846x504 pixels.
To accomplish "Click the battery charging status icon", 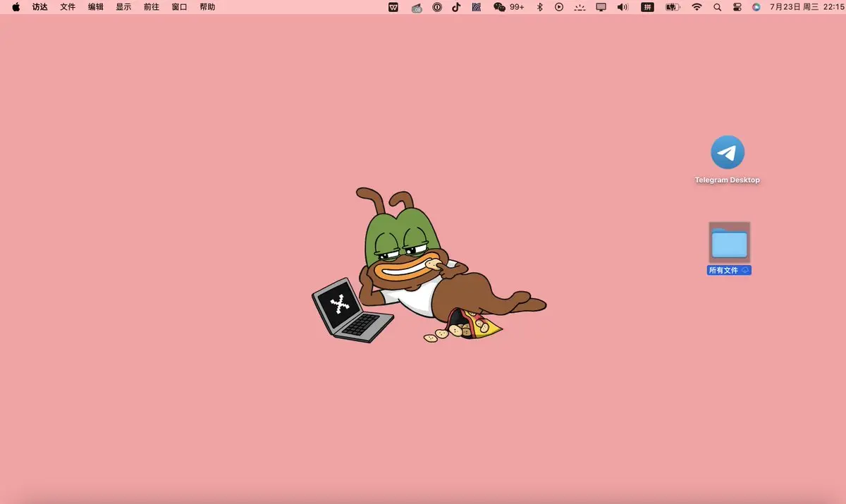I will [x=673, y=7].
